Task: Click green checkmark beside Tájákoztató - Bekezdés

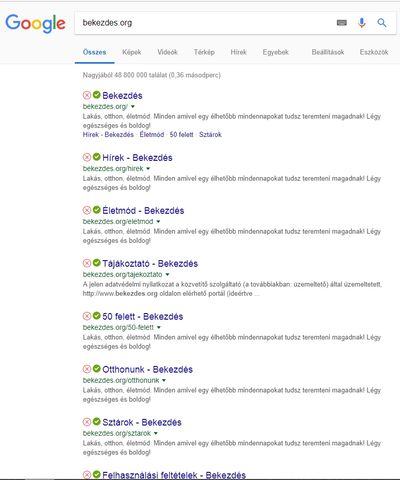Action: click(96, 263)
